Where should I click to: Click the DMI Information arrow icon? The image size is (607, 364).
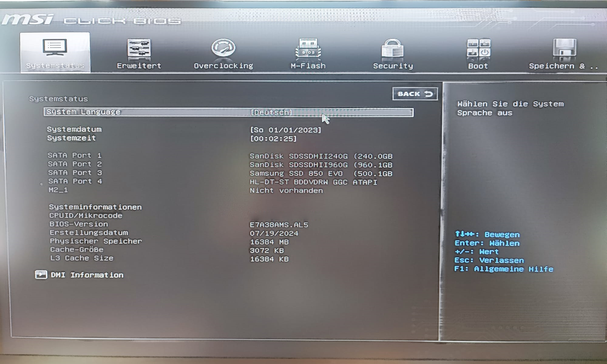click(41, 275)
